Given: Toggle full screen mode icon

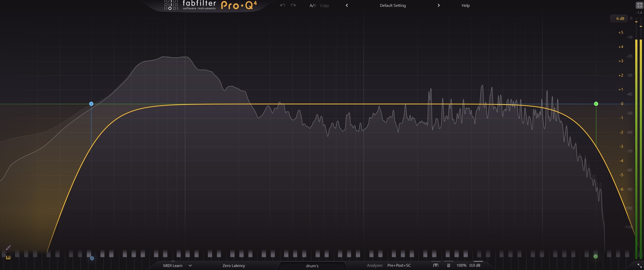Looking at the screenshot, I should (x=639, y=5).
